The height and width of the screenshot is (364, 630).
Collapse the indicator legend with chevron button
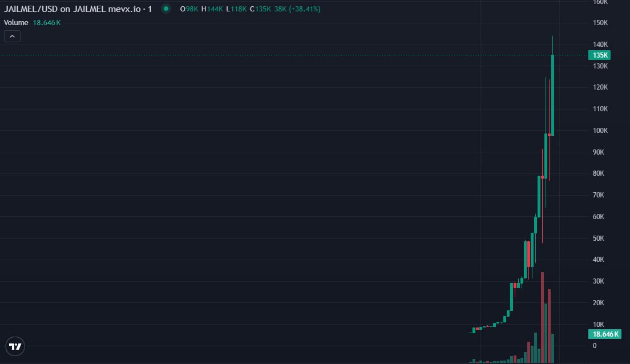[12, 37]
